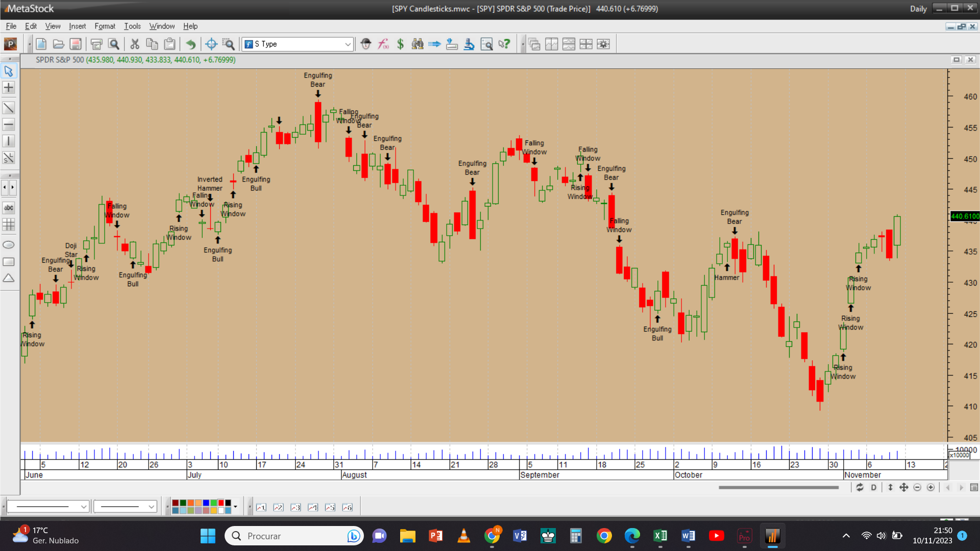The image size is (980, 551).
Task: Select the text abc tool
Action: tap(9, 208)
